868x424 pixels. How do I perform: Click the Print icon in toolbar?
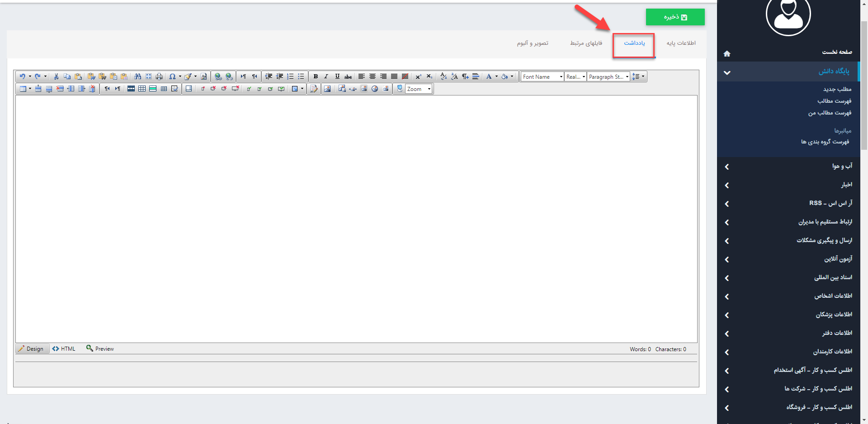click(159, 76)
